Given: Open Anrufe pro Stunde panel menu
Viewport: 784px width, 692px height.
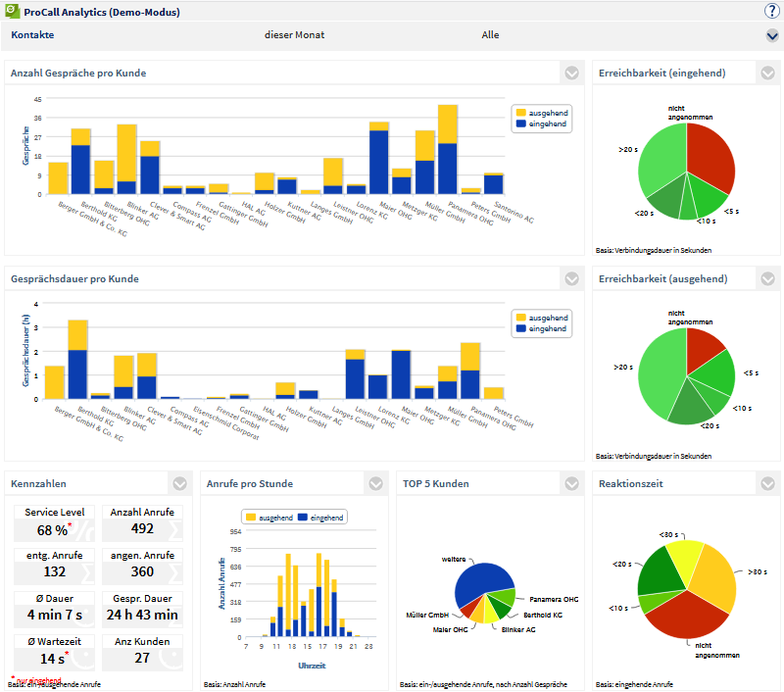Looking at the screenshot, I should (375, 483).
